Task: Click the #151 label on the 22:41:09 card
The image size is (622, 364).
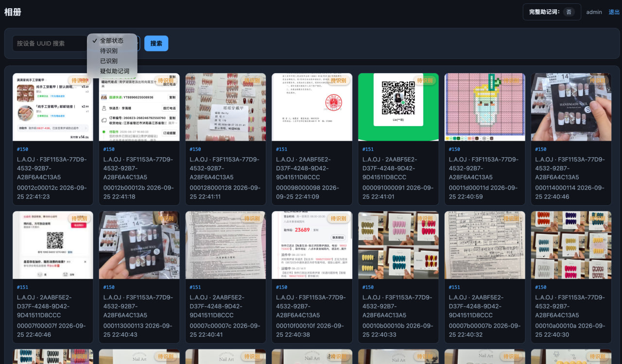Action: tap(281, 149)
